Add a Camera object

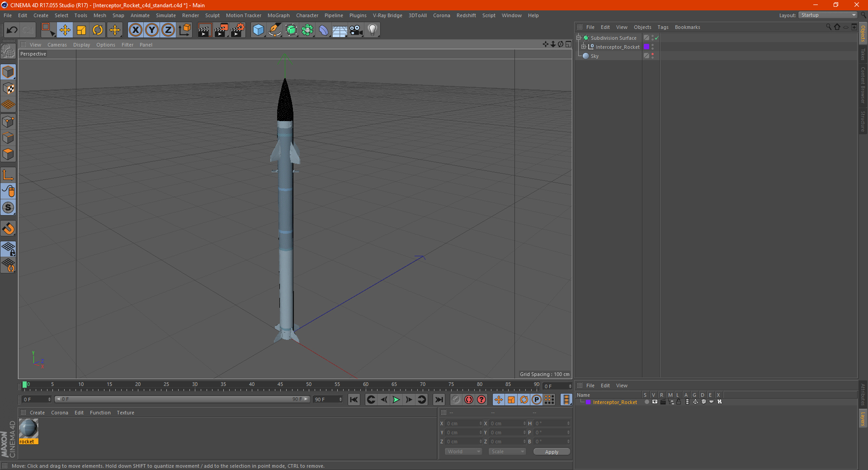pyautogui.click(x=356, y=30)
